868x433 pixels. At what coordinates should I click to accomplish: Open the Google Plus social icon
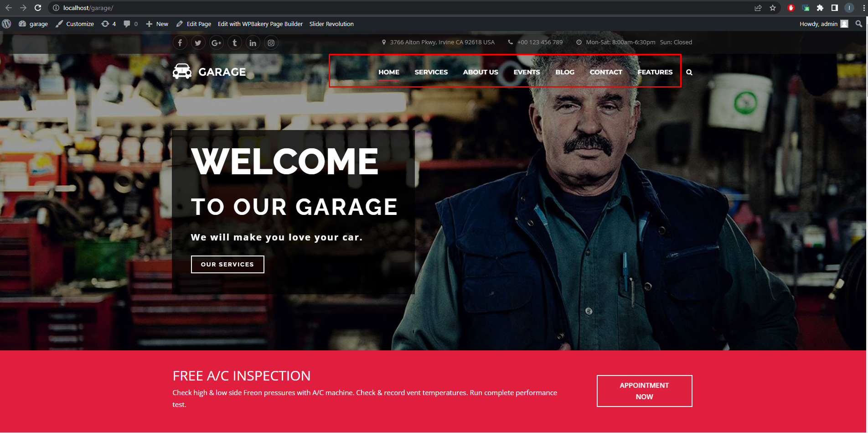[217, 43]
